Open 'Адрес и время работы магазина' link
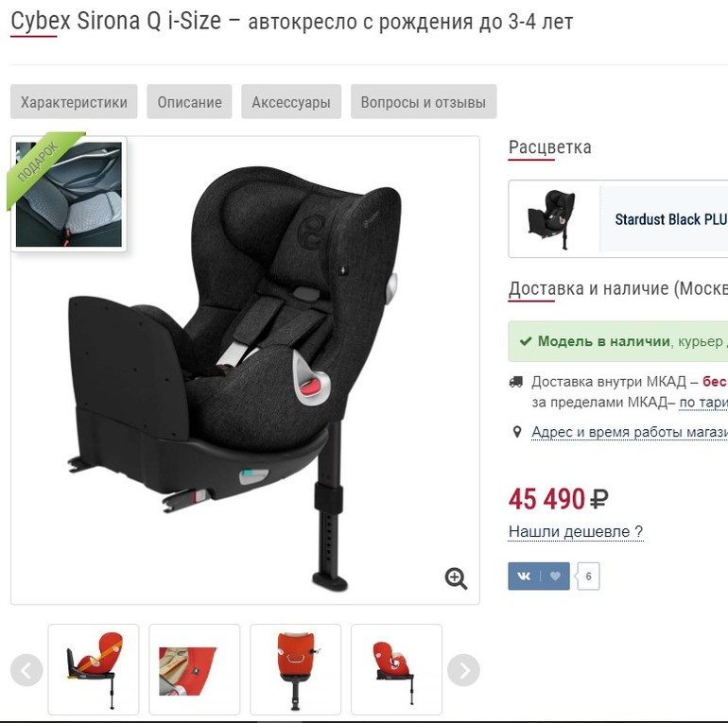 630,432
